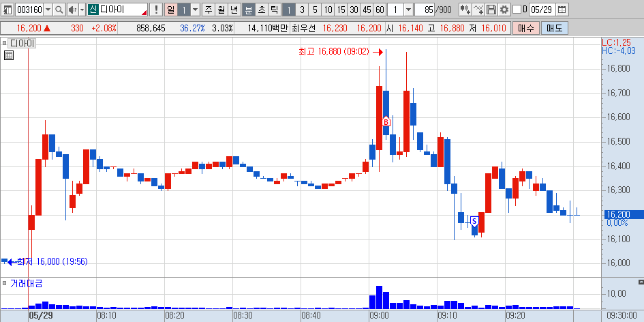This screenshot has height=322, width=644.
Task: Switch chart to 년 yearly period
Action: (234, 10)
